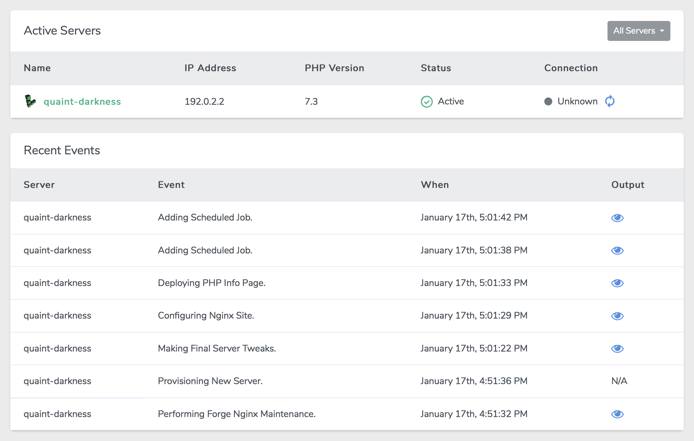
Task: Click the When column header in events
Action: point(435,184)
